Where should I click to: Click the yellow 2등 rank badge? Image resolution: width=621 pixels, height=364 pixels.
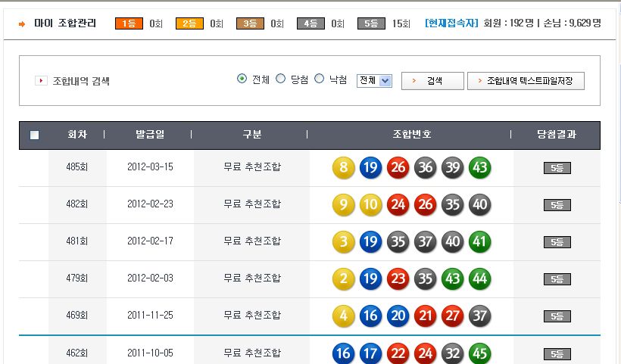(189, 23)
